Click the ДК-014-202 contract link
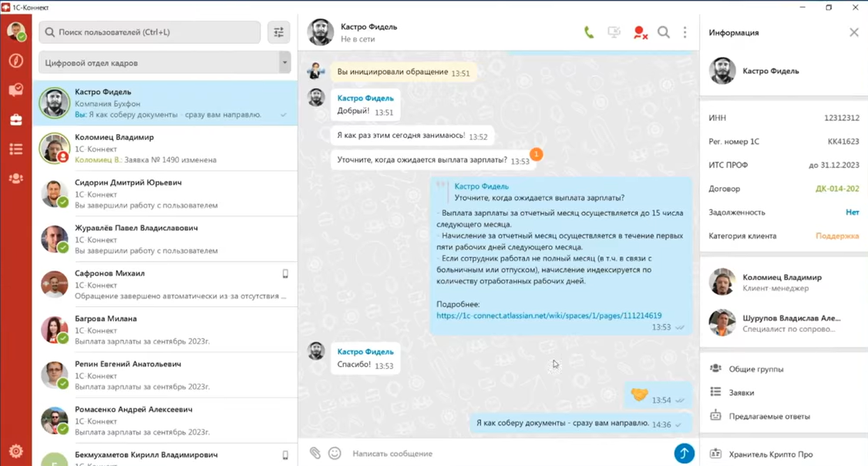This screenshot has height=466, width=868. 837,189
